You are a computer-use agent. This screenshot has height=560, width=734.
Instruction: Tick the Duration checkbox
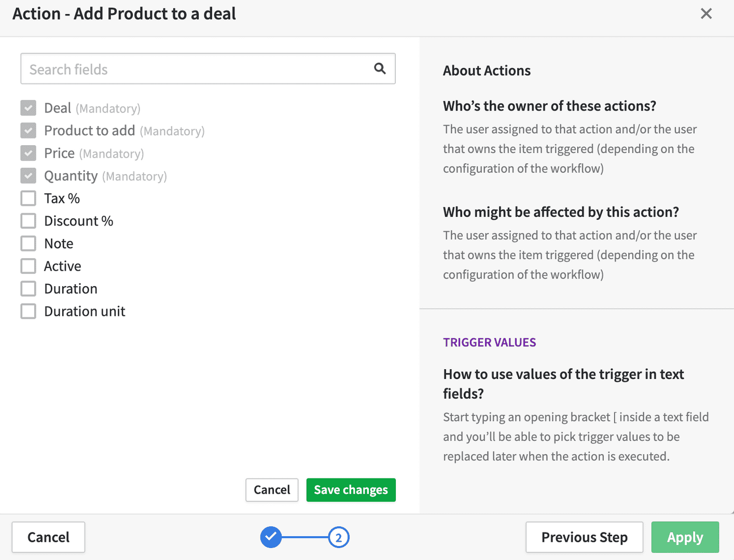(28, 288)
